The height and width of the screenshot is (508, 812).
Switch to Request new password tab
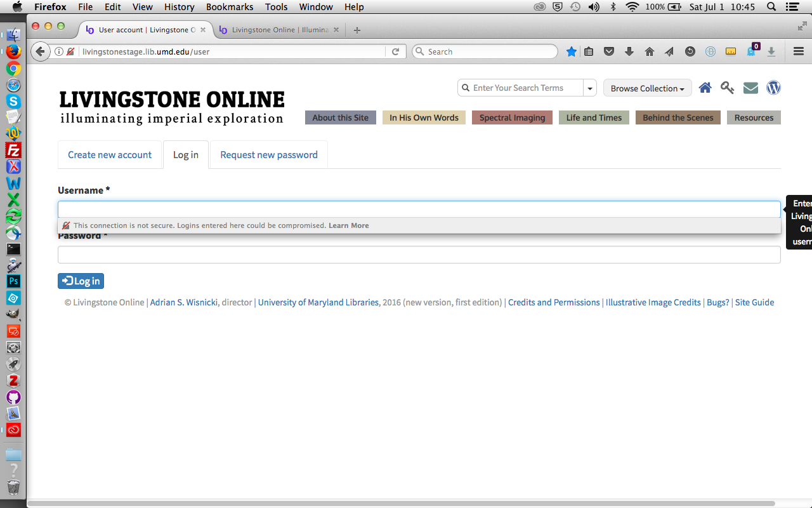pos(269,155)
